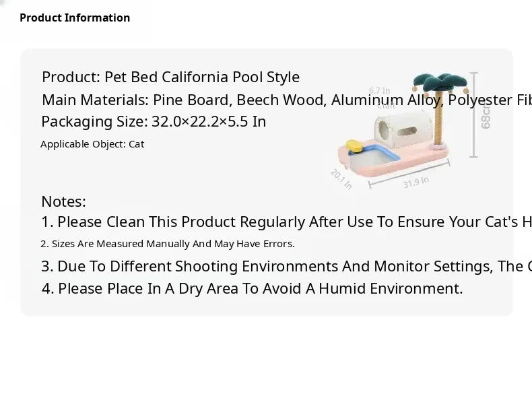
Task: Click the 6.7 In dimension label
Action: pos(379,90)
